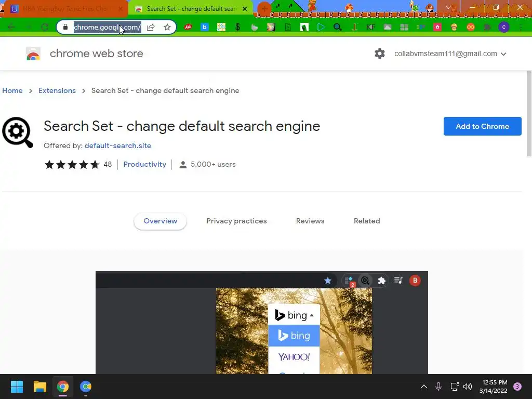This screenshot has width=532, height=399.
Task: Open a new browser tab
Action: [264, 9]
